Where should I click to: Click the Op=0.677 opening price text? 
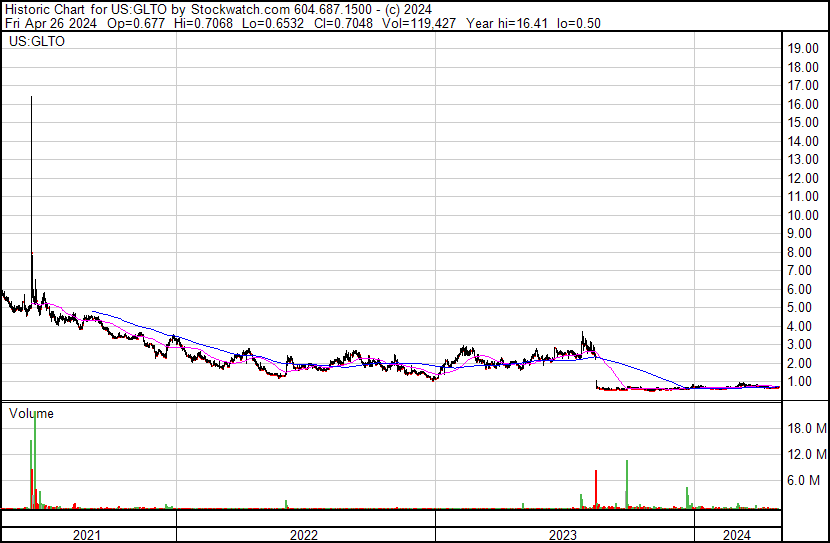[136, 23]
